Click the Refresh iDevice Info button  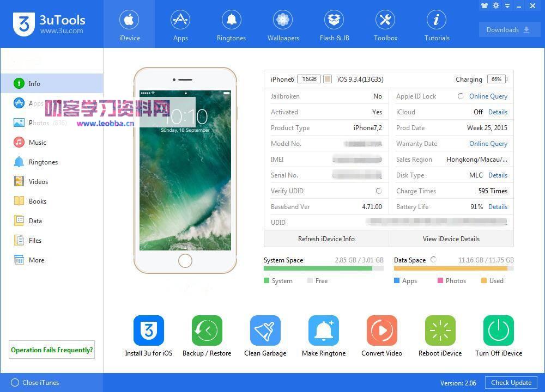[326, 239]
